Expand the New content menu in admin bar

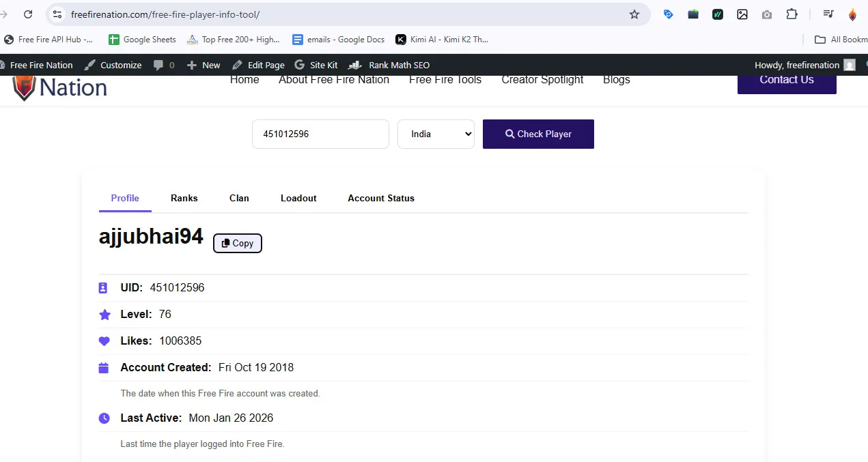[204, 65]
